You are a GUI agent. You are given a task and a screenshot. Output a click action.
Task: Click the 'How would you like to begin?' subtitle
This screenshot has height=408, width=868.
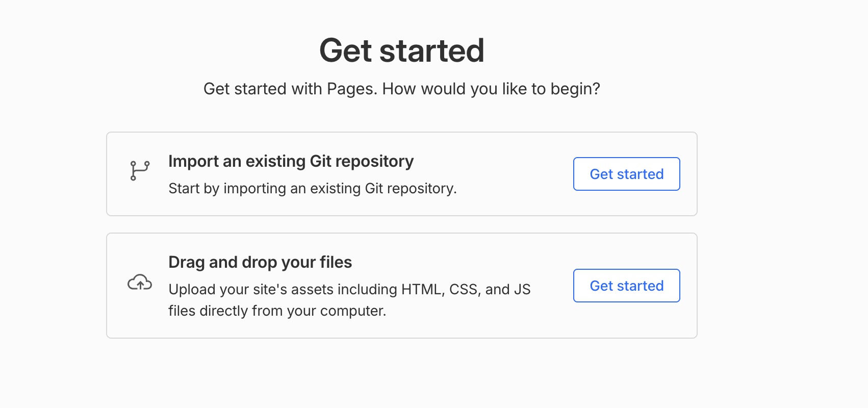point(491,89)
